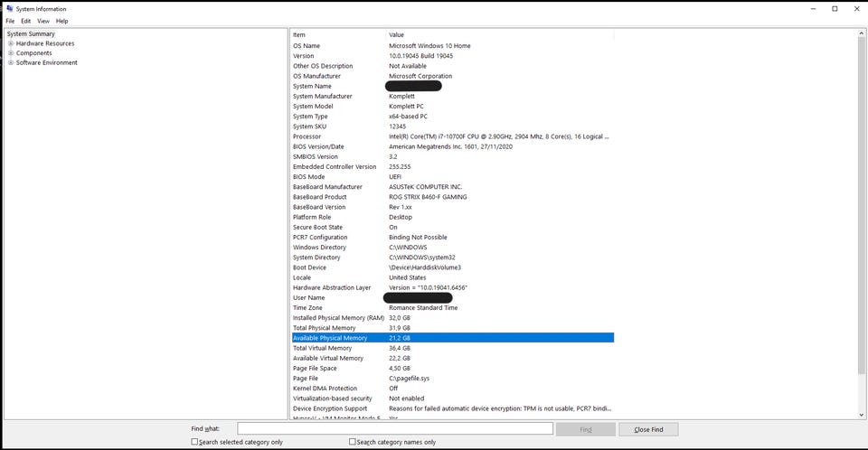The image size is (868, 450).
Task: Select the Installed Physical Memory (RAM) row
Action: 453,318
